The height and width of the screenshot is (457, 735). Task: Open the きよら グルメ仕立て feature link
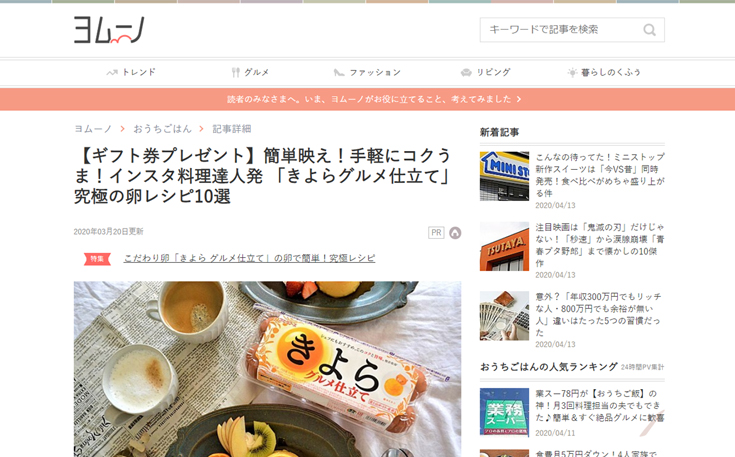pyautogui.click(x=249, y=258)
